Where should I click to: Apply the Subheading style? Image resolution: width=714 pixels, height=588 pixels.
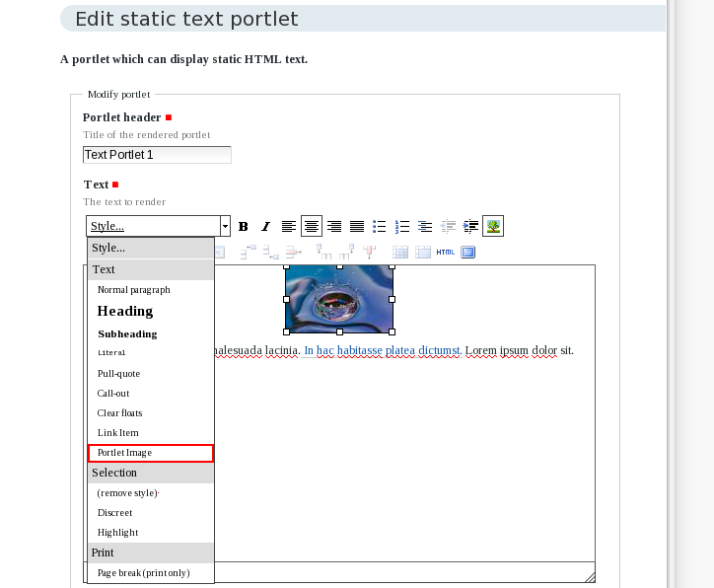pos(151,333)
